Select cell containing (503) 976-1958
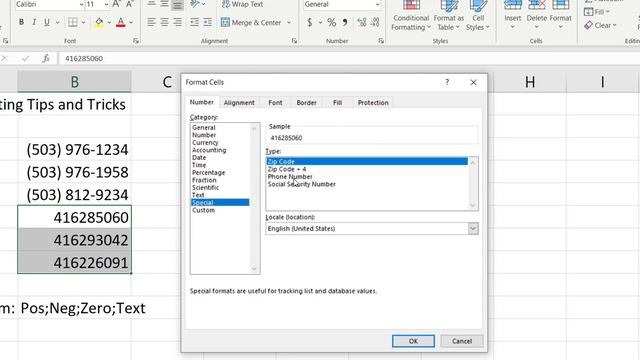The height and width of the screenshot is (360, 640). tap(74, 172)
